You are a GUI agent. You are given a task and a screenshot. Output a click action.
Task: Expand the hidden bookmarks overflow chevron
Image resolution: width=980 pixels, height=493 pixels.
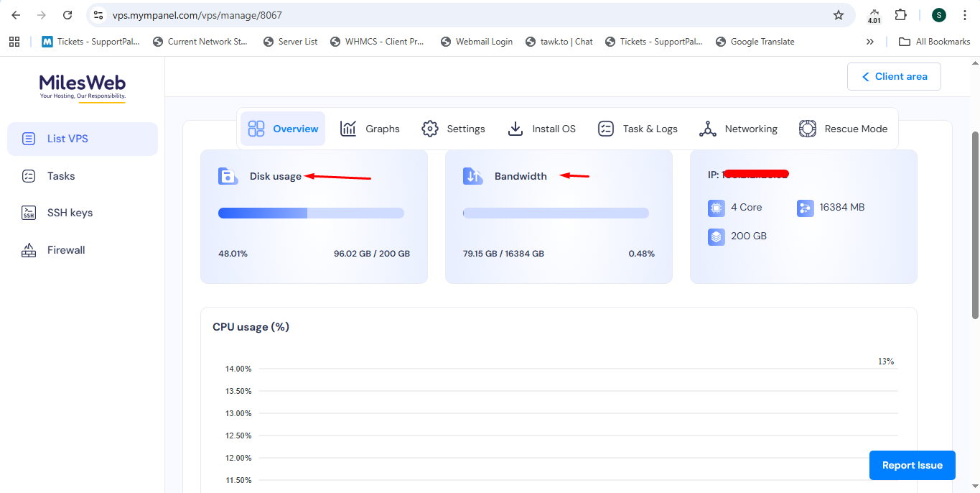870,42
